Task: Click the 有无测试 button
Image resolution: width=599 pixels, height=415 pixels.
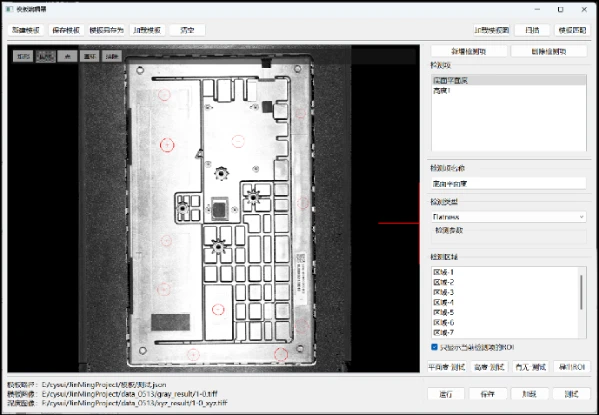Action: (531, 367)
